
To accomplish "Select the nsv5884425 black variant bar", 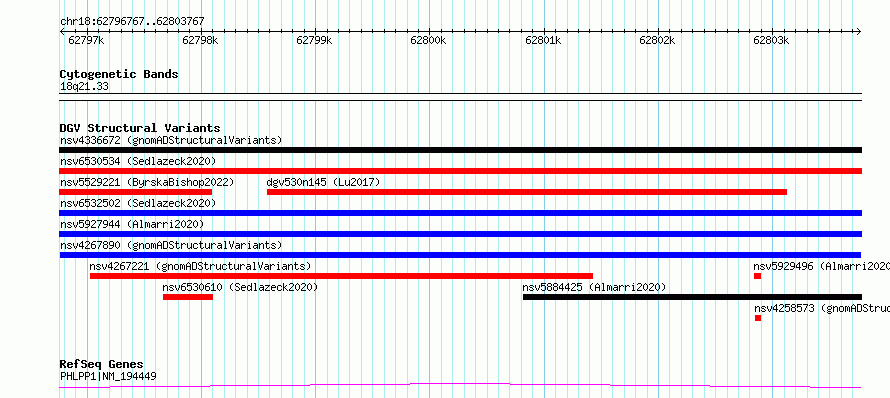I will [692, 297].
